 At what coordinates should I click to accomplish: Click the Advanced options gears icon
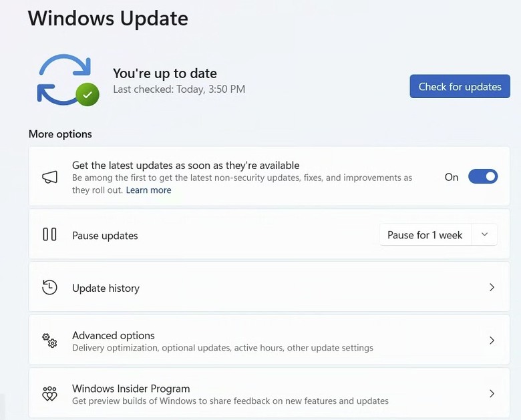click(49, 341)
